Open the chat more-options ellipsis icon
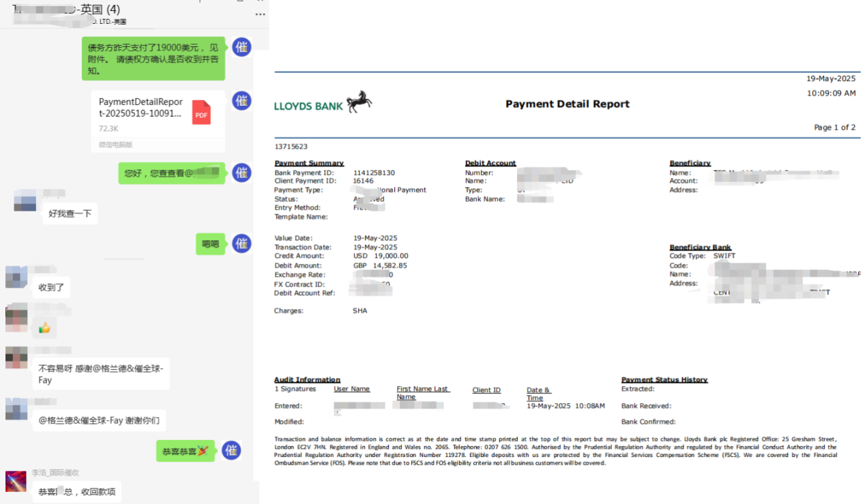This screenshot has width=865, height=504. point(260,14)
